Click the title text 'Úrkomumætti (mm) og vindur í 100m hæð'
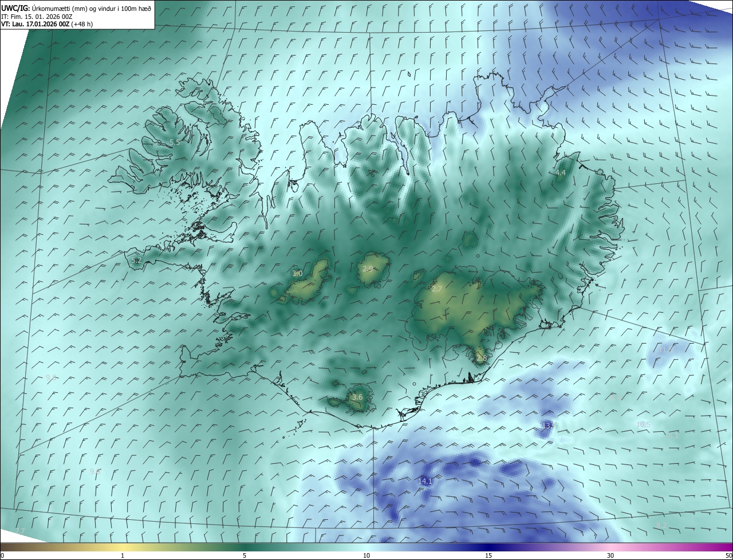Screen dimensions: 733x560 tap(90, 8)
